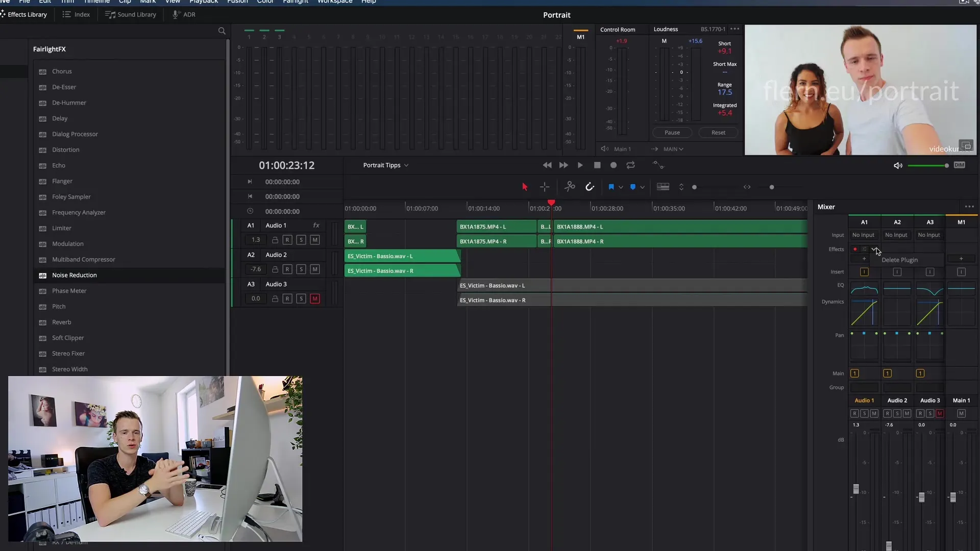Screen dimensions: 980x551
Task: Click the blue flag icon
Action: [611, 187]
